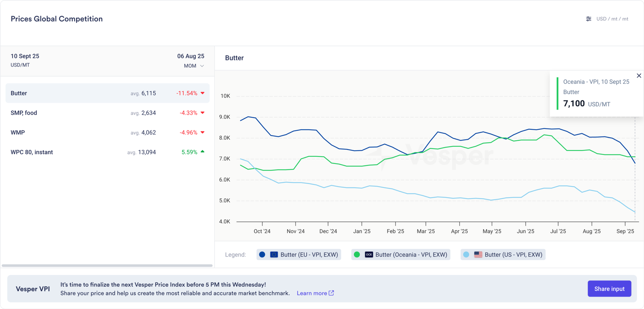Click the EU flag icon in legend
644x309 pixels.
(x=274, y=255)
